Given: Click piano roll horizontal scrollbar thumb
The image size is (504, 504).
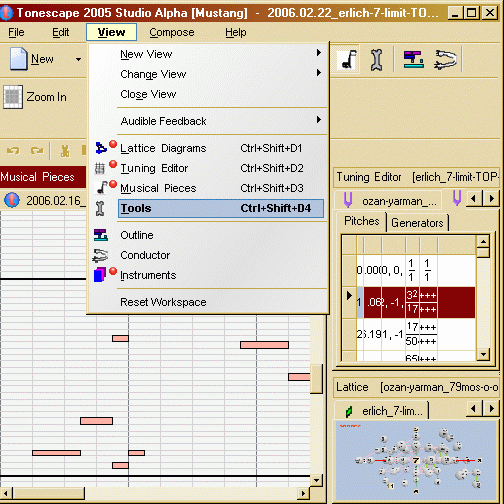Looking at the screenshot, I should pyautogui.click(x=48, y=493).
